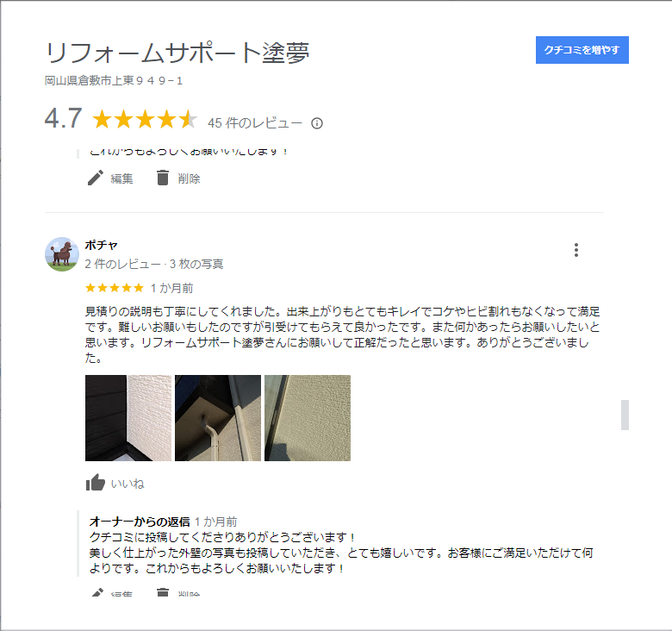Open the three-dot menu on ポチャ's review

(576, 250)
